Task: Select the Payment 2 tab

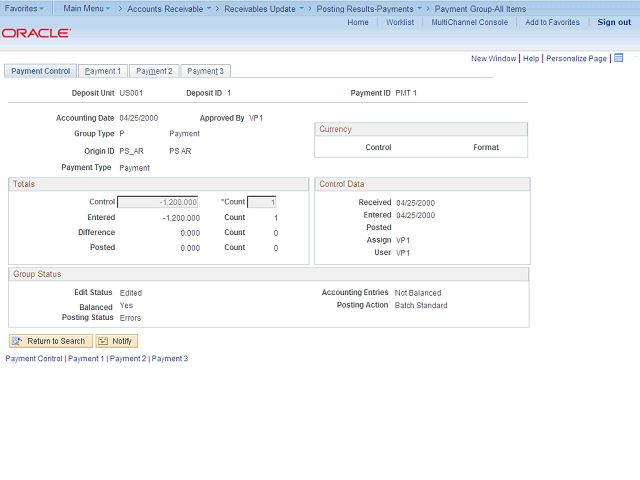Action: pos(154,71)
